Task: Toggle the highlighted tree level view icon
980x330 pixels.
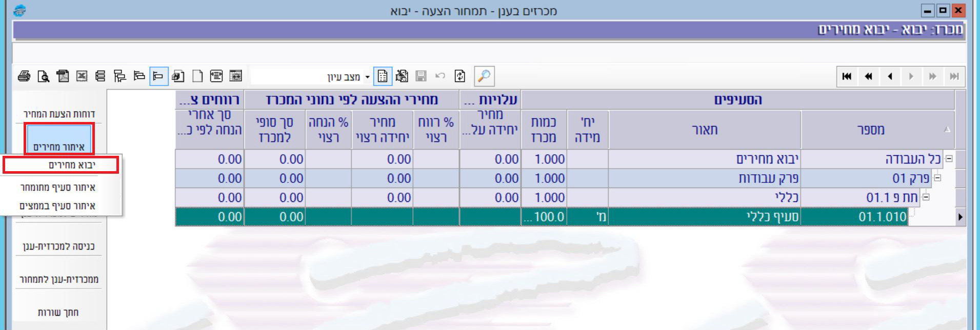Action: click(x=158, y=76)
